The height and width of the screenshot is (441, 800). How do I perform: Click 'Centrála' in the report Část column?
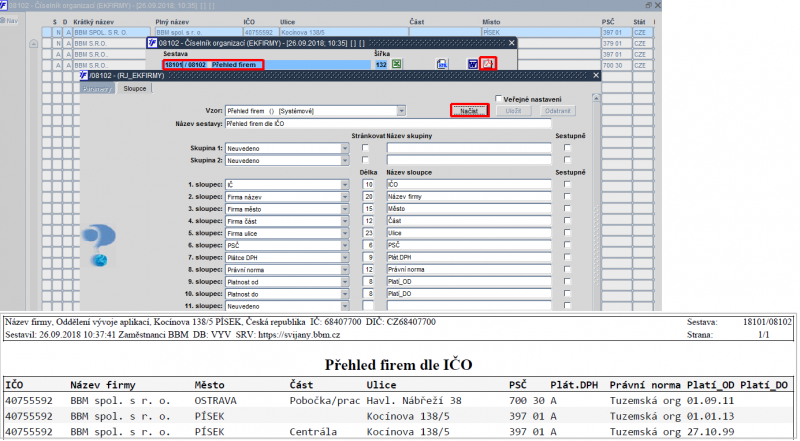click(x=313, y=432)
